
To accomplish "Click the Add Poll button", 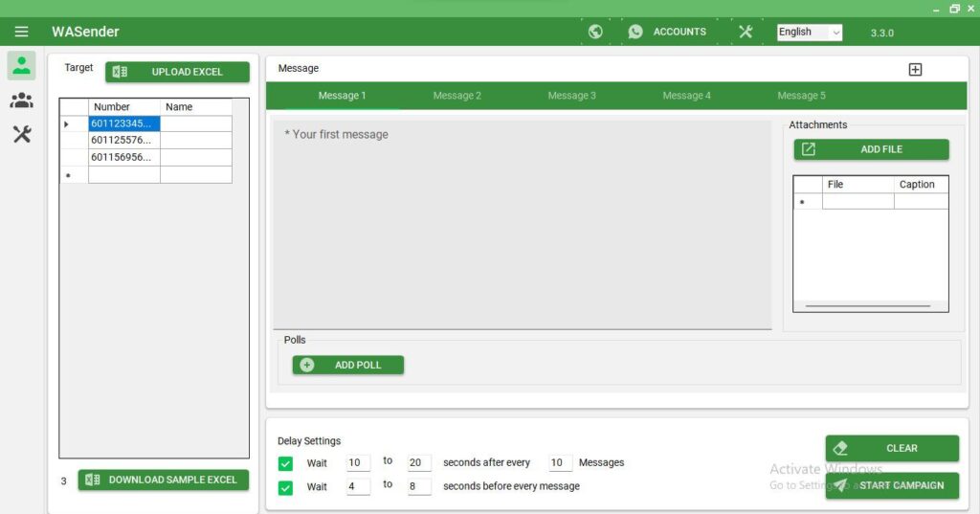I will coord(347,365).
